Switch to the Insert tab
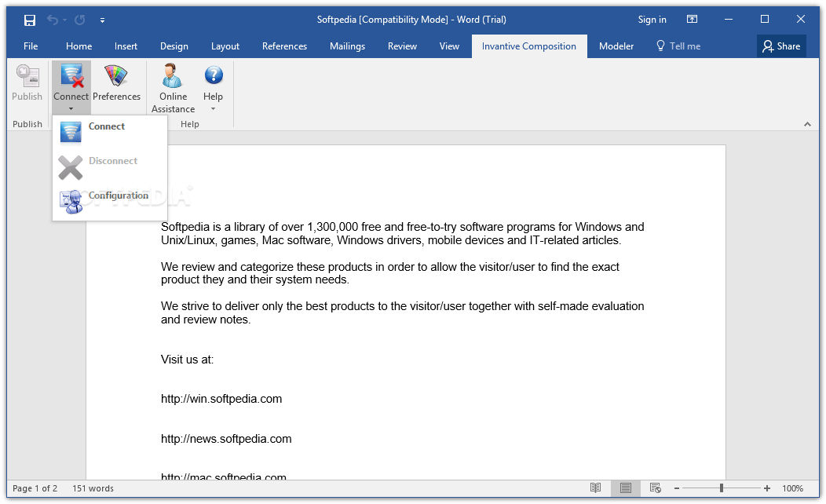This screenshot has height=504, width=826. 126,46
